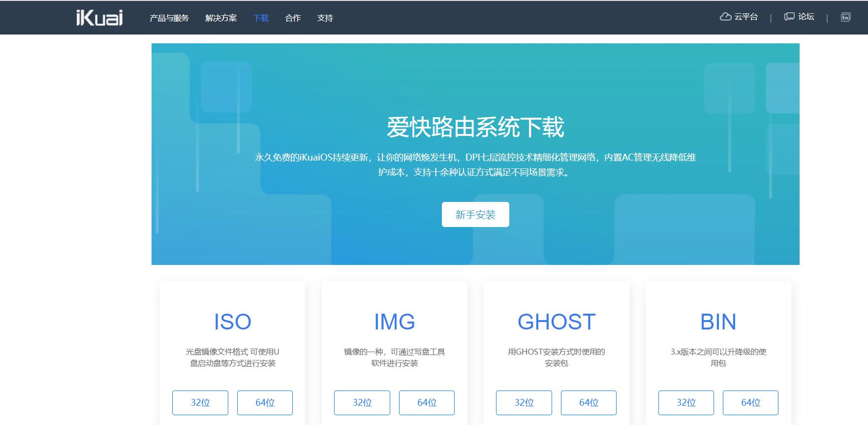Open the 合作 menu
The image size is (868, 425).
[x=293, y=18]
